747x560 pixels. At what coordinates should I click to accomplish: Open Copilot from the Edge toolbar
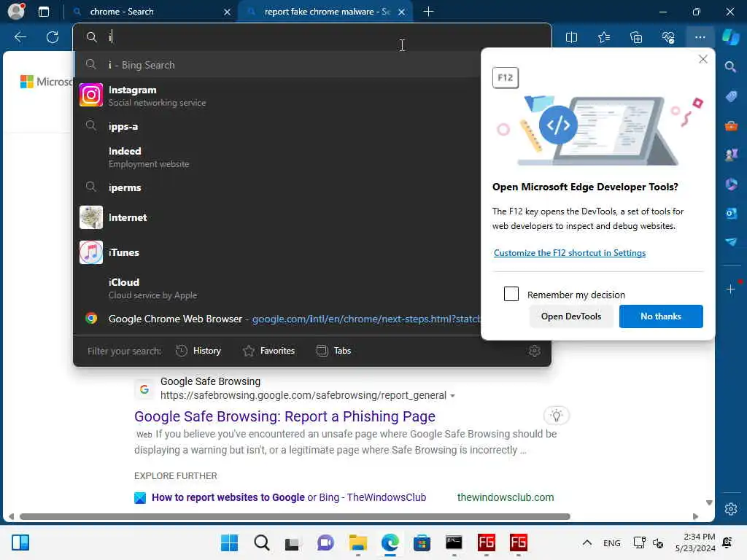(x=730, y=36)
